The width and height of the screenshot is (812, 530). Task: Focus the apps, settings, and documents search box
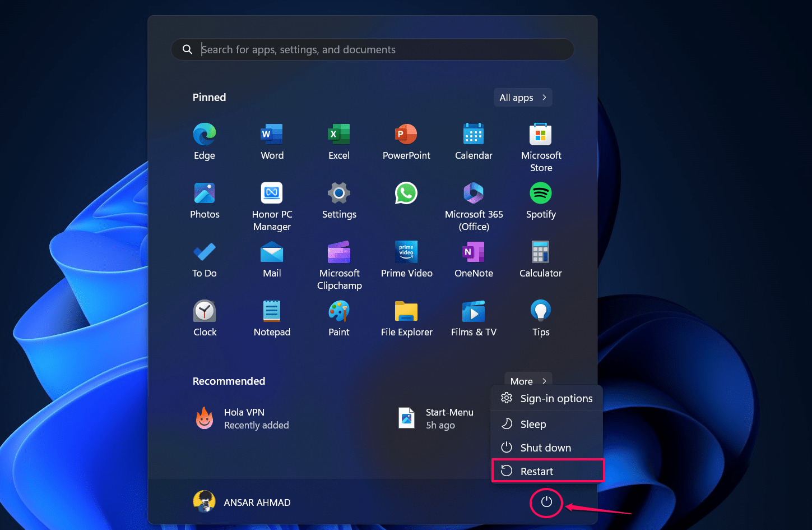coord(373,49)
